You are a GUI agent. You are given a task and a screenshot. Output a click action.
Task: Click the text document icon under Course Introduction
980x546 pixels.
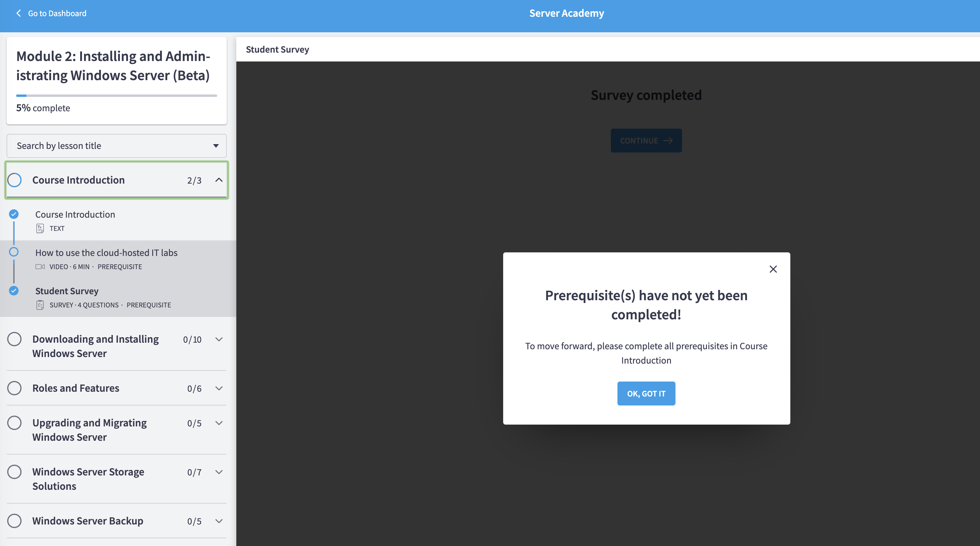(40, 228)
